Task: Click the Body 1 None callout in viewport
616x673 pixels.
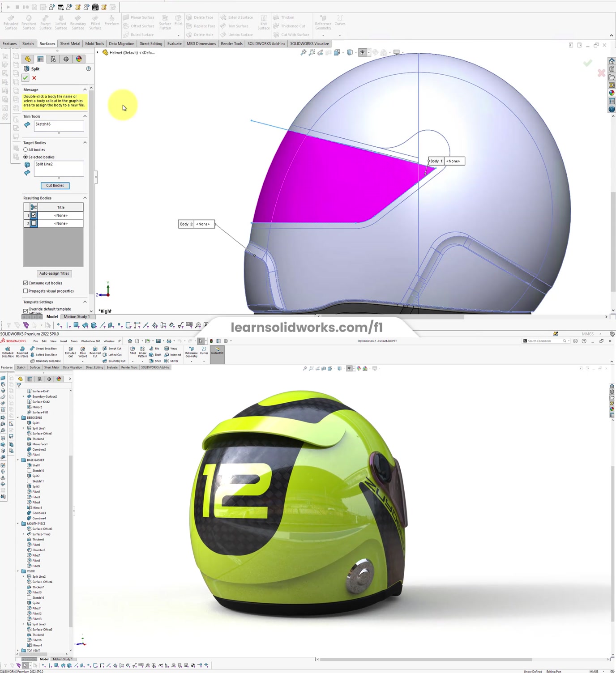Action: coord(446,161)
